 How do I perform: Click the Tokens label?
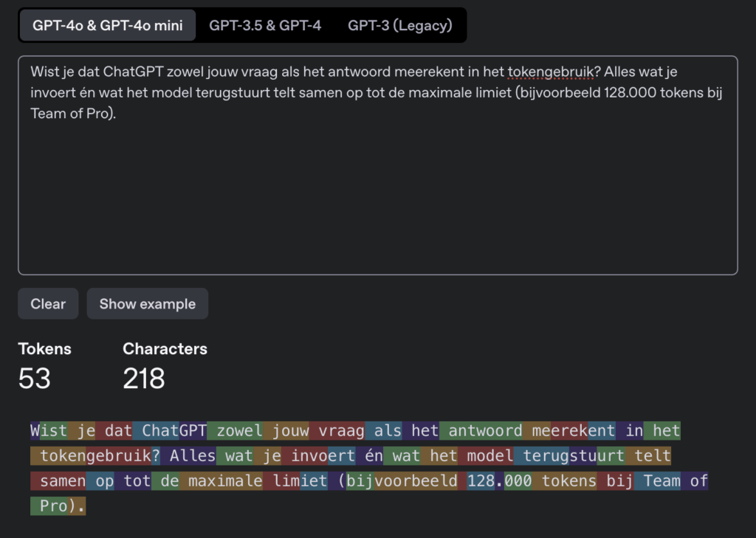point(45,349)
